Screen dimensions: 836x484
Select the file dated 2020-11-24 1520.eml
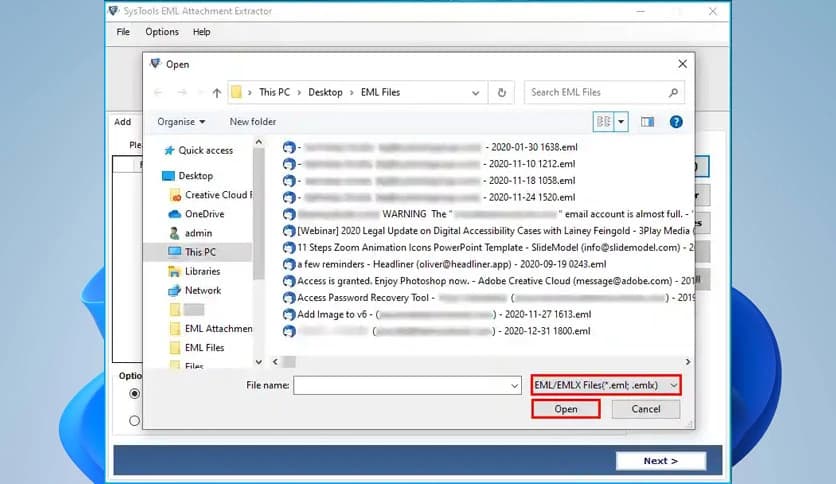429,197
